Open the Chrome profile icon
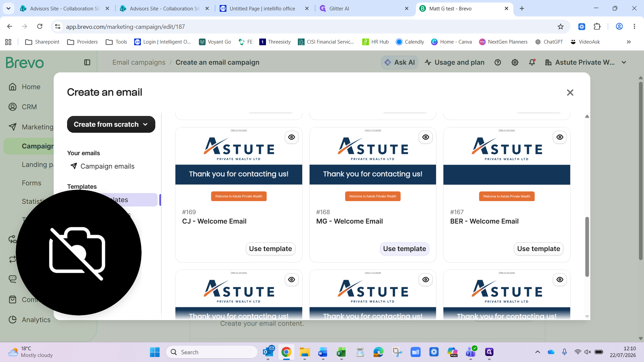Viewport: 644px width, 362px height. pyautogui.click(x=619, y=26)
